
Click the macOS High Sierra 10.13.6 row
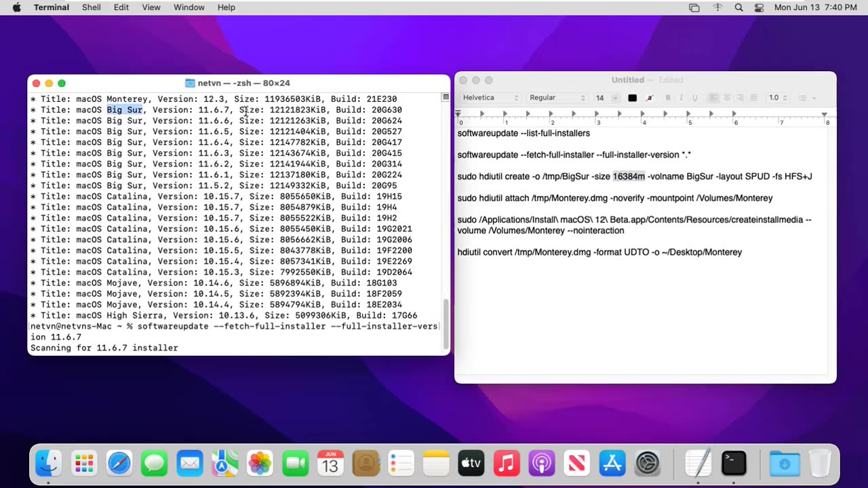pyautogui.click(x=224, y=315)
